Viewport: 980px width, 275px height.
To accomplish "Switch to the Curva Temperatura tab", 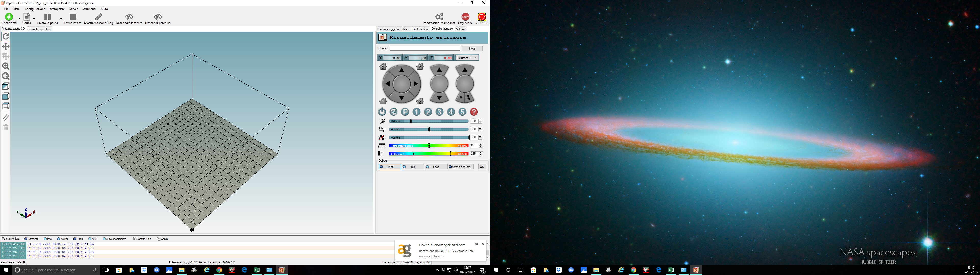I will pos(39,29).
